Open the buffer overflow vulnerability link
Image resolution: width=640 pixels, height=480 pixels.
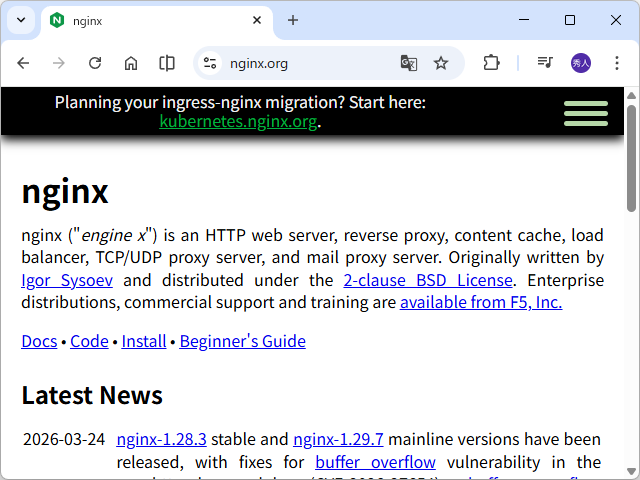pyautogui.click(x=376, y=462)
